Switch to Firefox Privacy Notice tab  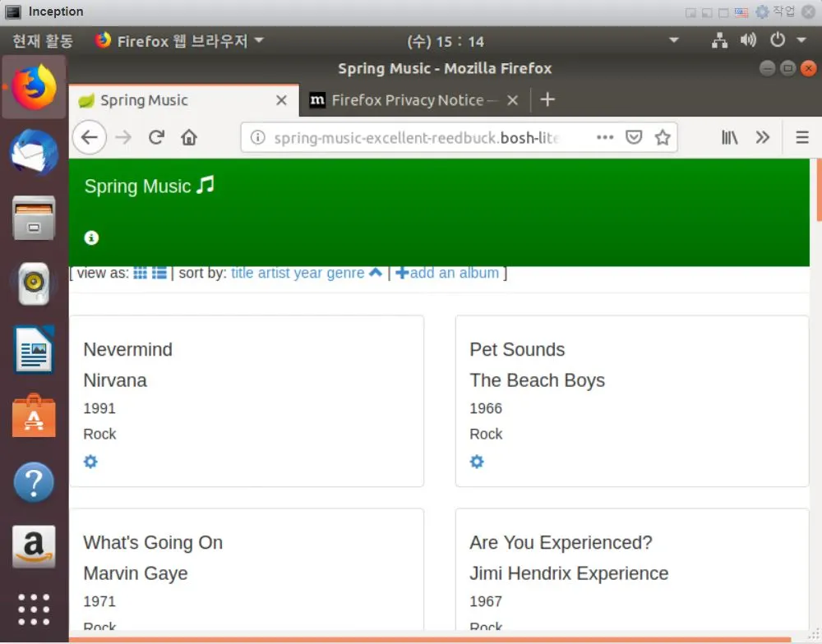click(x=414, y=100)
